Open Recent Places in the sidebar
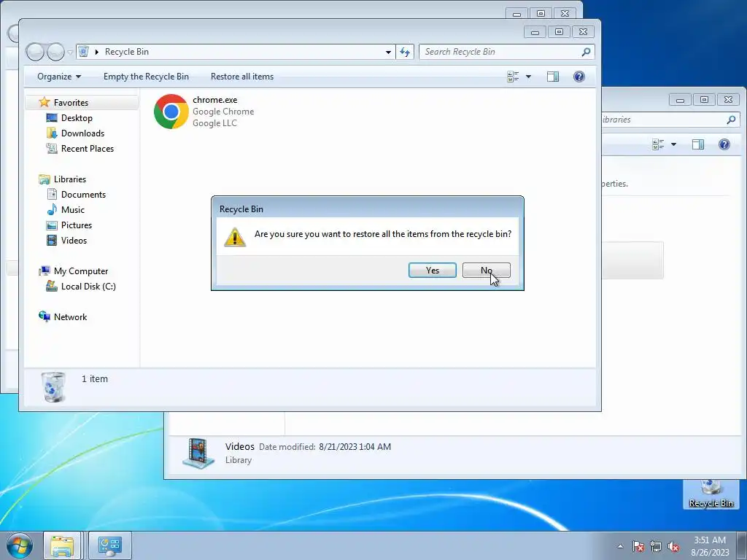The height and width of the screenshot is (560, 747). click(x=88, y=149)
